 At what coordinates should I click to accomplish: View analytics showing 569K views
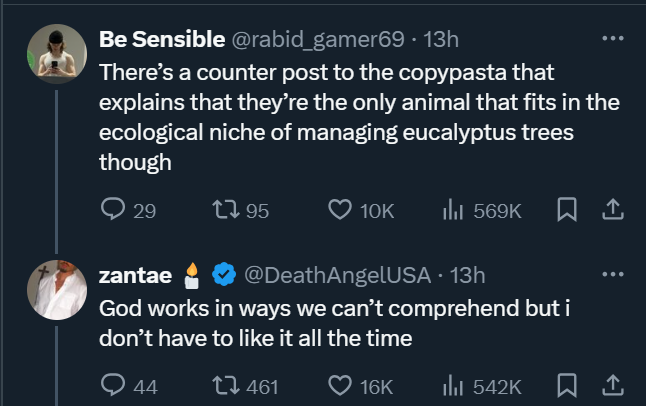pos(452,210)
